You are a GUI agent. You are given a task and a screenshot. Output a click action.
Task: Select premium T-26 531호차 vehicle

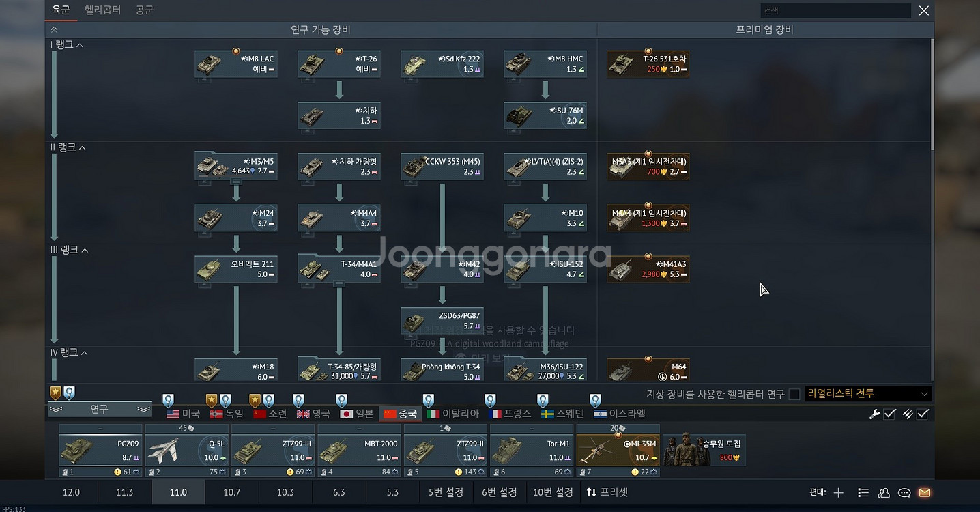pos(648,63)
